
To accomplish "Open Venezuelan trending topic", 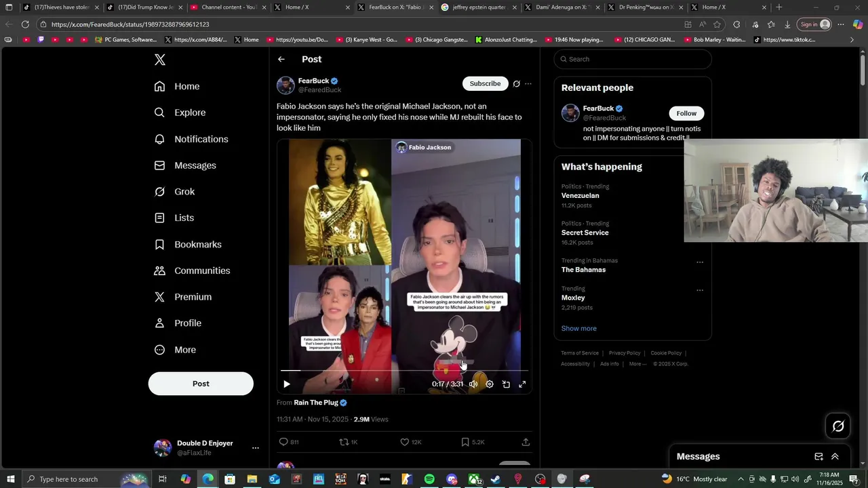I will tap(580, 195).
